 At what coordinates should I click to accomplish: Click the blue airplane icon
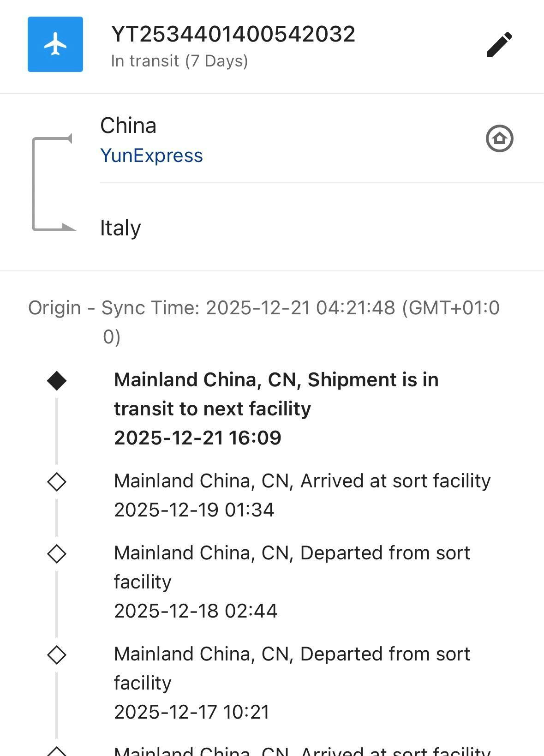(55, 44)
